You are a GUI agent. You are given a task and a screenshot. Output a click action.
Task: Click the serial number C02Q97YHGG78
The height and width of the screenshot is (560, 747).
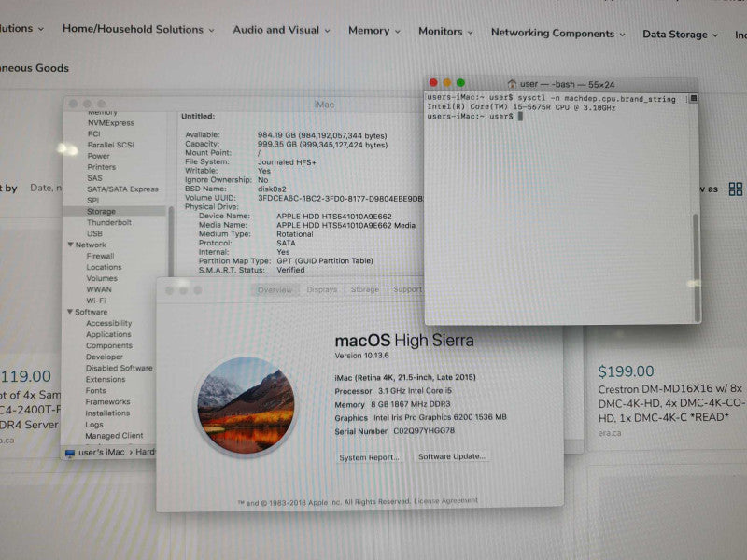(424, 430)
